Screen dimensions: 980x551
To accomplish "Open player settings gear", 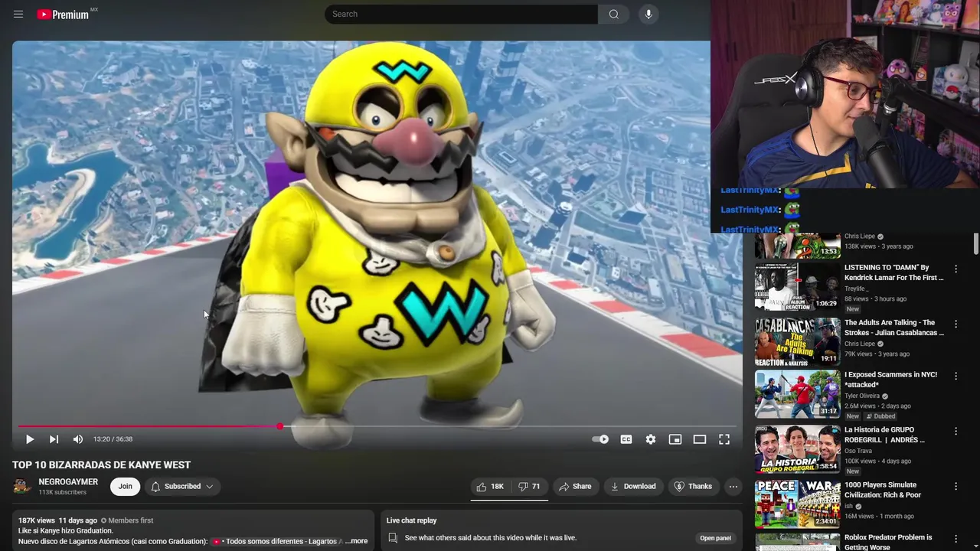I will [651, 439].
